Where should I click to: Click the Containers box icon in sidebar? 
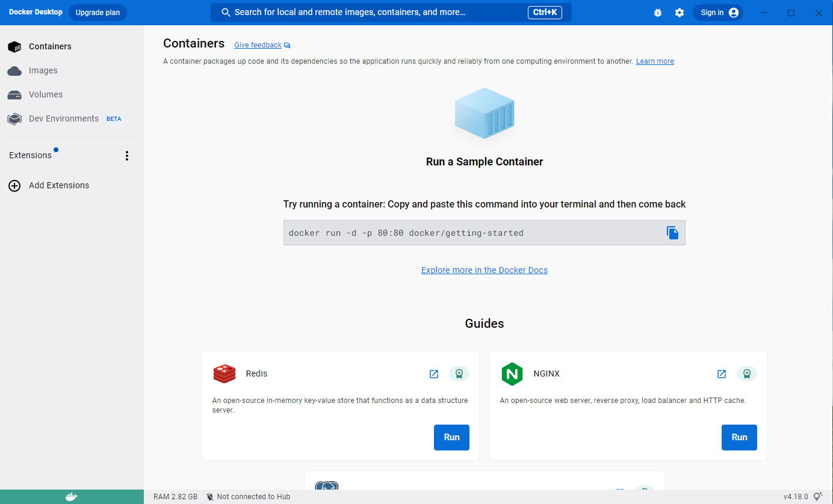click(x=14, y=47)
